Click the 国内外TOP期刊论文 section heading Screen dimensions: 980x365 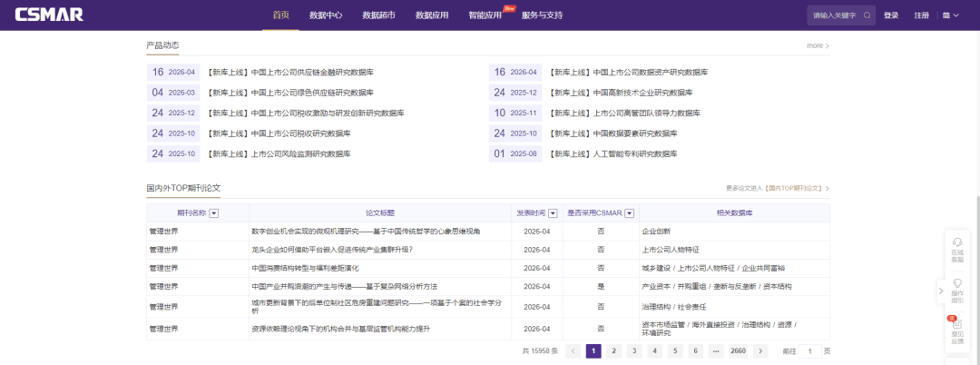pos(183,188)
